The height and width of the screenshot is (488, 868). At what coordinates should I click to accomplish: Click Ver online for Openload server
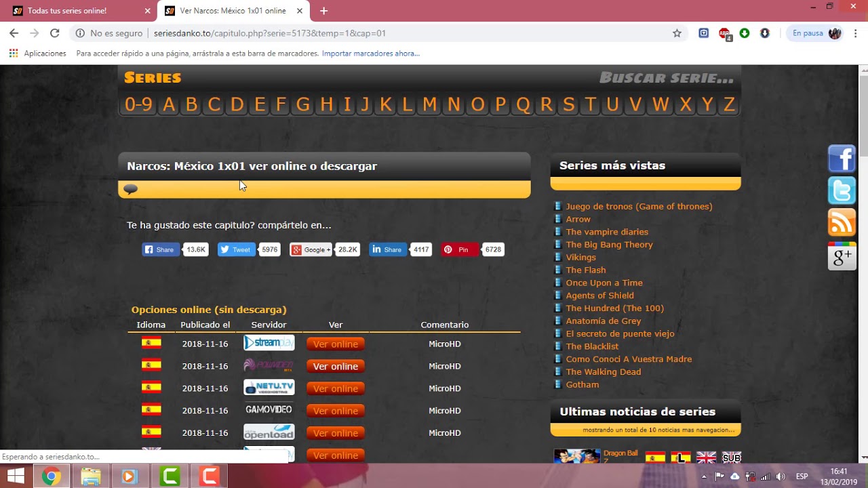(x=335, y=433)
